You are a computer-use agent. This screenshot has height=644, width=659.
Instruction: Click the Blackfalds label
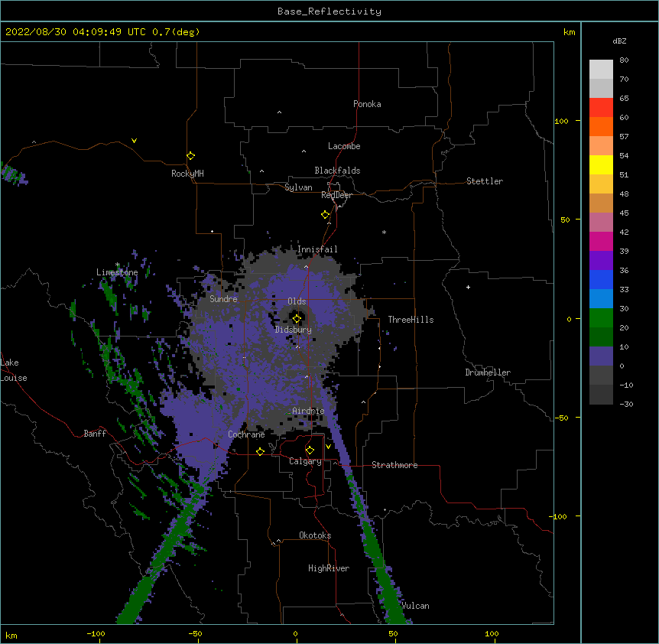tap(337, 171)
